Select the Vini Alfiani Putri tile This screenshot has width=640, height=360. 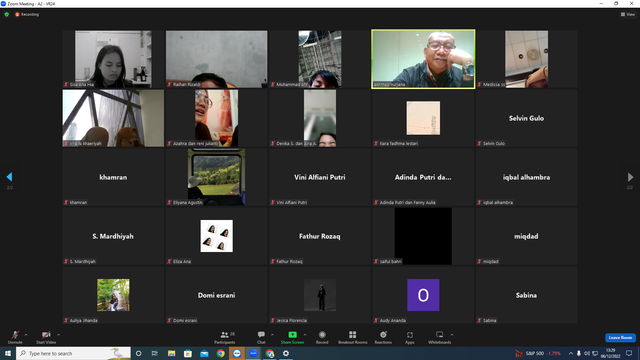[320, 177]
